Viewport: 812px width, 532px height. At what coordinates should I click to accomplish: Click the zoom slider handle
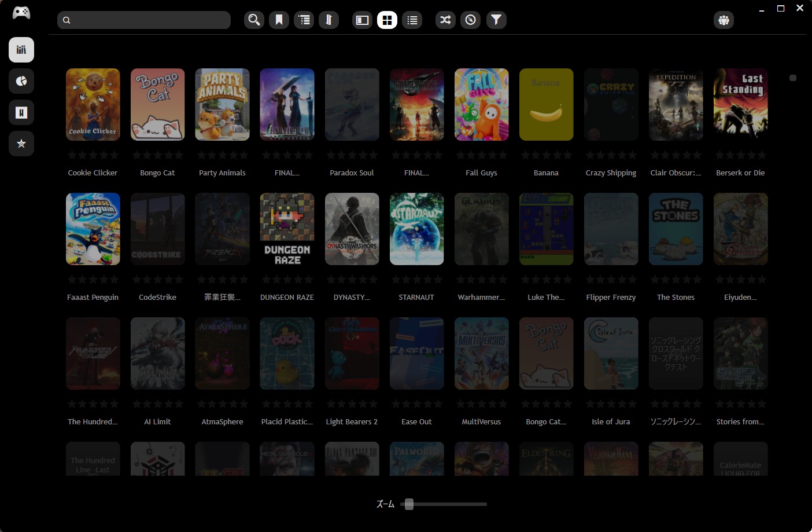click(409, 504)
